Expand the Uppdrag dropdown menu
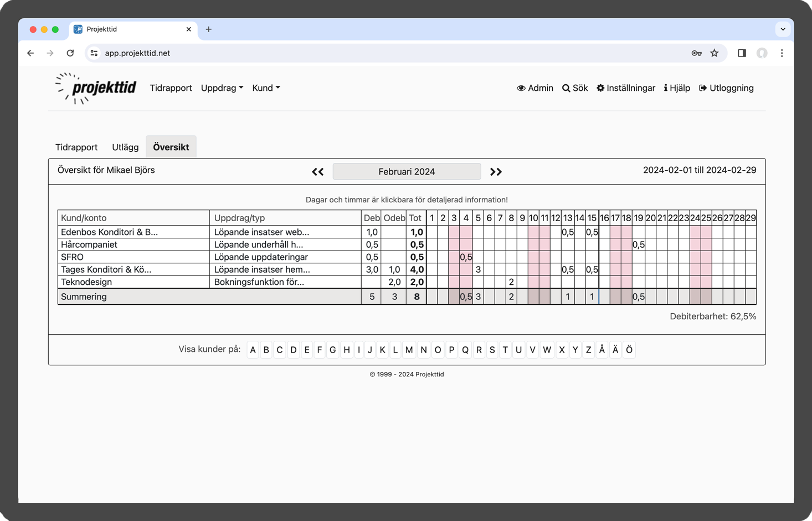 click(x=222, y=88)
